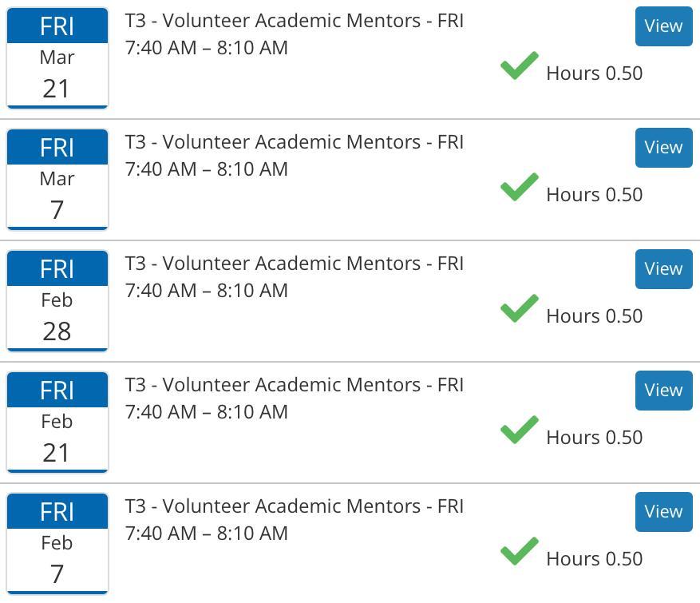Click the Feb 28 calendar date icon

(x=57, y=301)
